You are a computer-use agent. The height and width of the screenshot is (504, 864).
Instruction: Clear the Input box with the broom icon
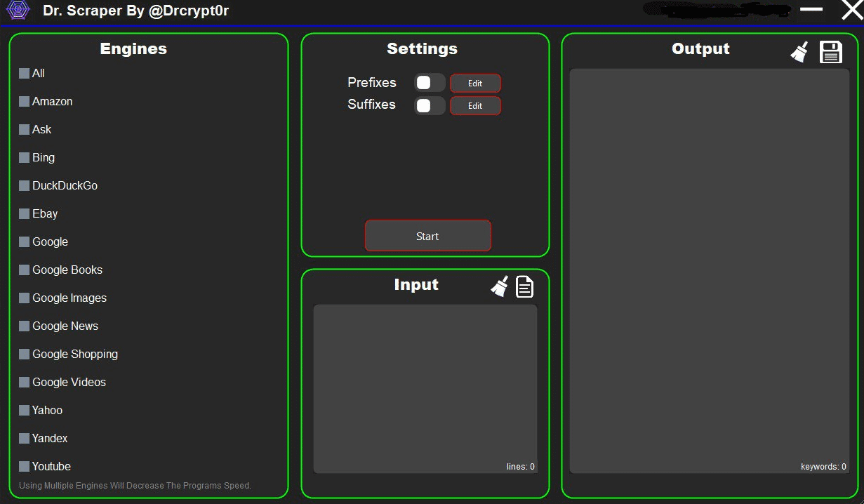tap(499, 286)
